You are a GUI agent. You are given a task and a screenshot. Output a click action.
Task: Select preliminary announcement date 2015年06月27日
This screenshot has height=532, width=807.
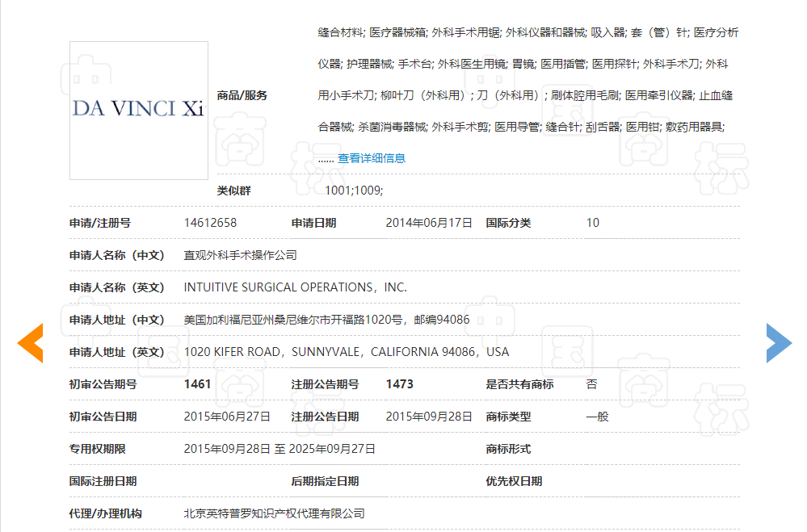point(227,417)
